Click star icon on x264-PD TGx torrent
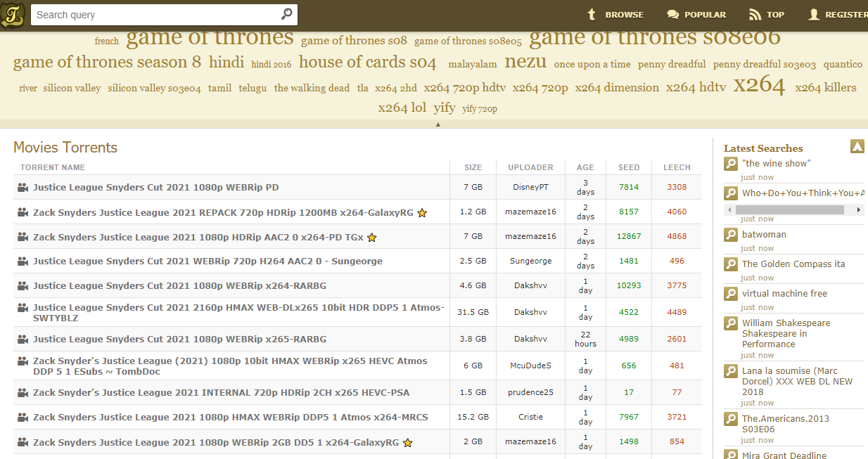 click(x=372, y=238)
